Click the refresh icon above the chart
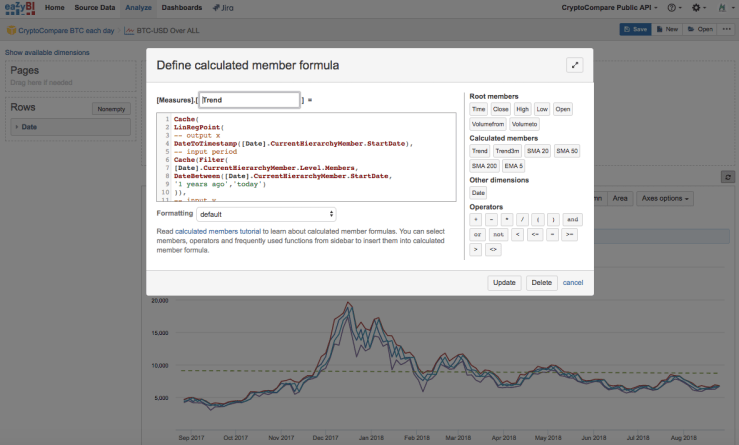Screen dimensions: 739x445 (x=728, y=177)
